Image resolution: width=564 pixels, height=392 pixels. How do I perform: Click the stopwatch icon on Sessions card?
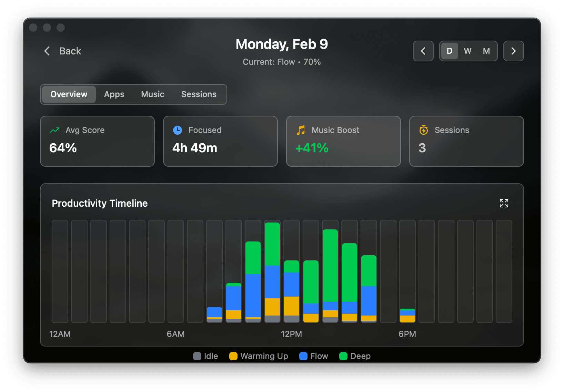pyautogui.click(x=423, y=130)
